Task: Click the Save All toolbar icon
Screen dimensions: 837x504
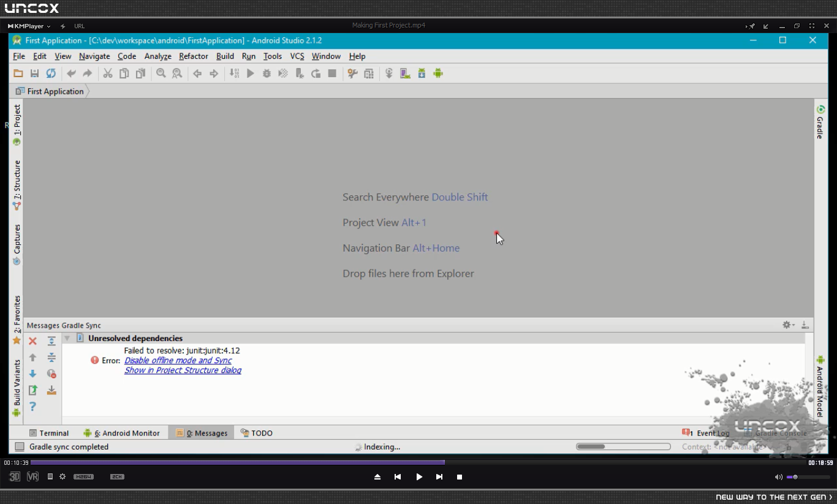Action: [x=34, y=73]
